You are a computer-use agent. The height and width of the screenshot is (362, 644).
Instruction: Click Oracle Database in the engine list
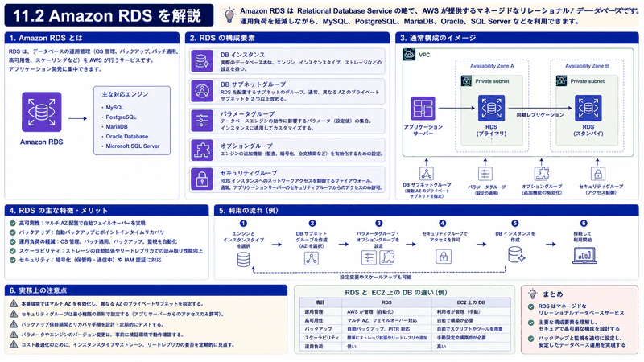click(x=127, y=136)
